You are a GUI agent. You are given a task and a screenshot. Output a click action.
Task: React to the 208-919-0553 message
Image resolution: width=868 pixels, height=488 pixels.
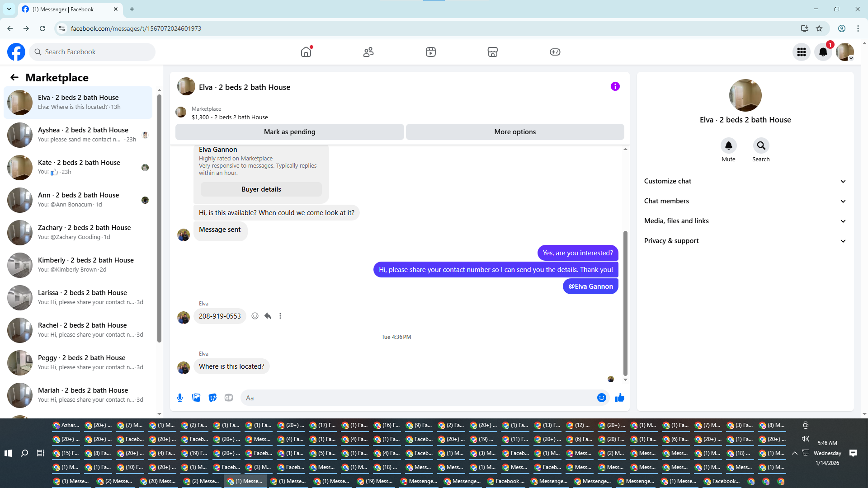(255, 316)
